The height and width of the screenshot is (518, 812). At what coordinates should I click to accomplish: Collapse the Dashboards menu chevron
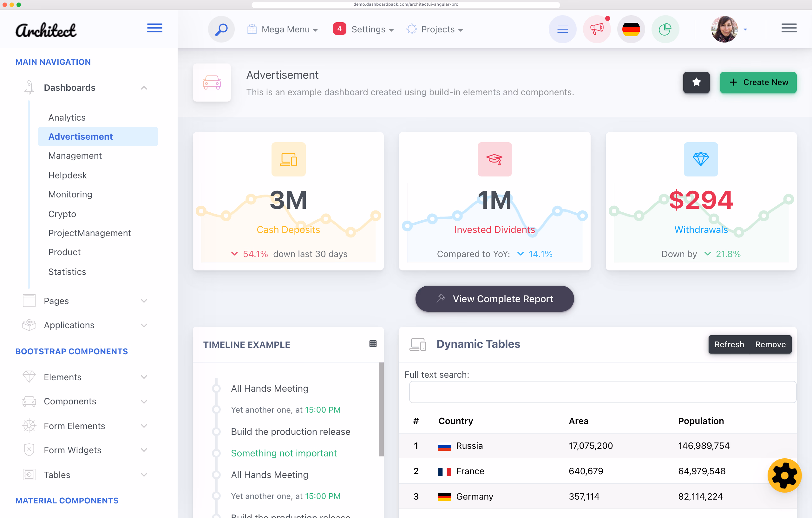tap(144, 88)
